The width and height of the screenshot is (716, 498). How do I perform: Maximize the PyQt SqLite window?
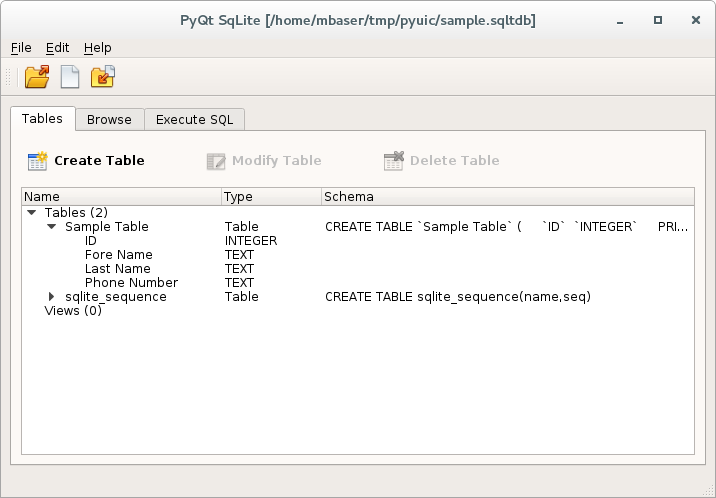(x=658, y=20)
